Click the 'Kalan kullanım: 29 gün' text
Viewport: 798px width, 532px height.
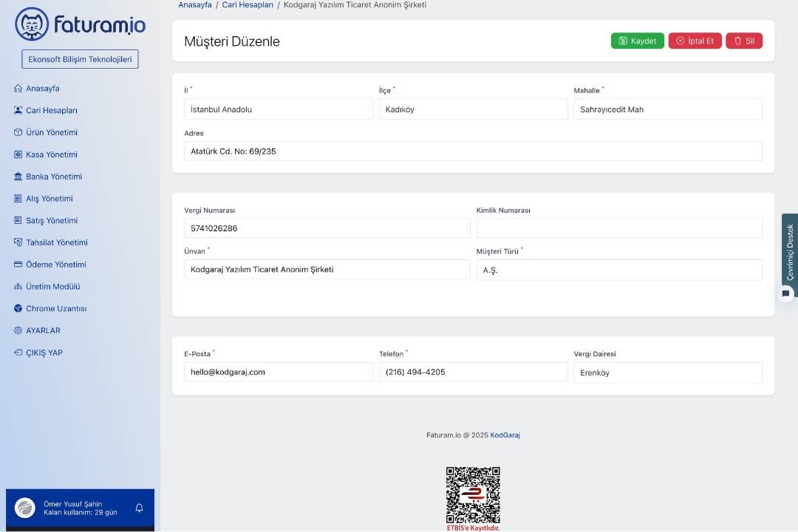[81, 512]
